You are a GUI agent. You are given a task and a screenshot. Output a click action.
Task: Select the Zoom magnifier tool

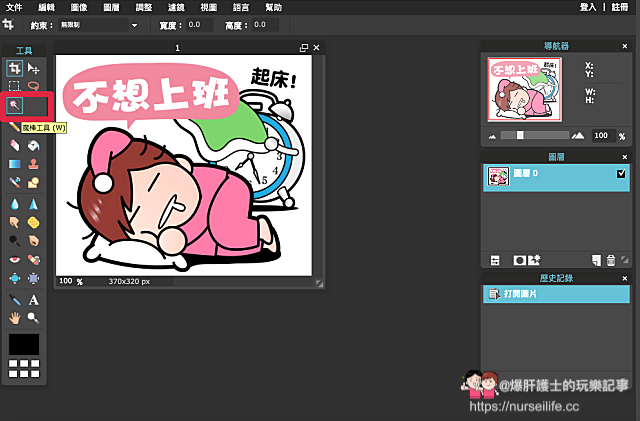click(x=33, y=318)
